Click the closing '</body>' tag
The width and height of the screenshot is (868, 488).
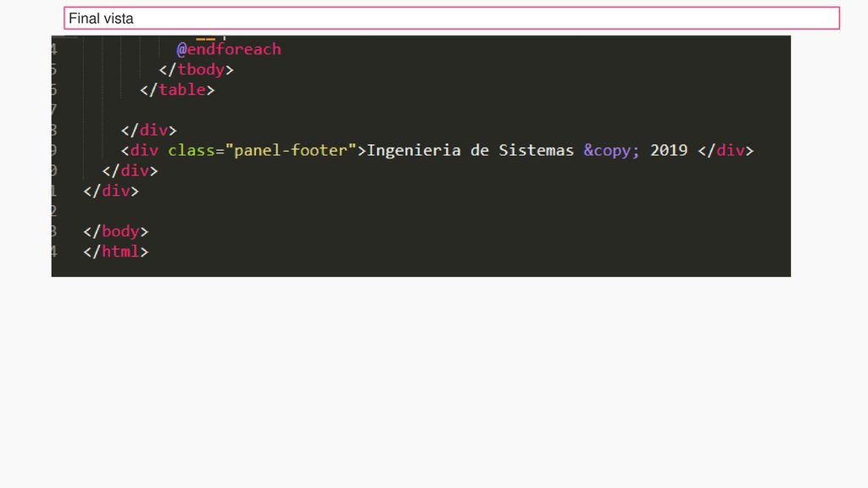point(115,231)
